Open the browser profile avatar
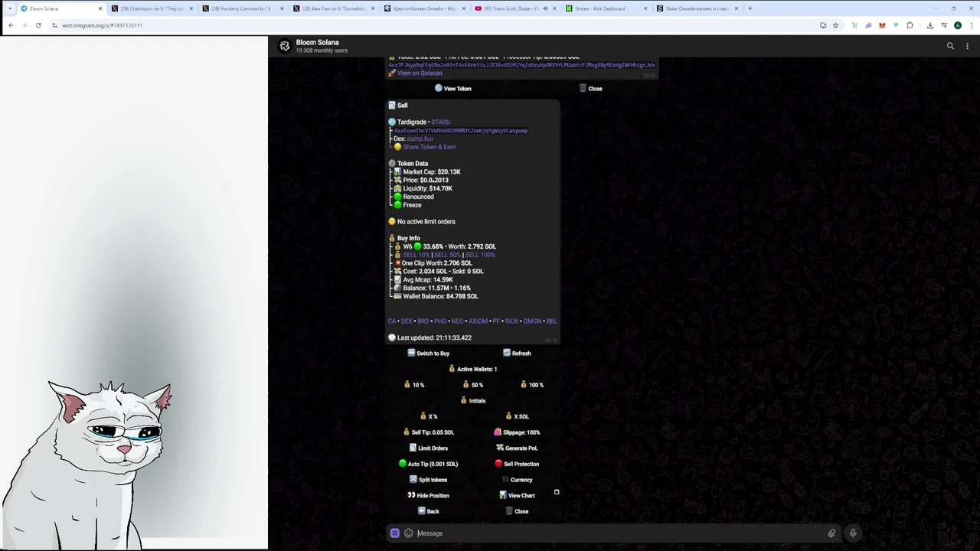This screenshot has height=551, width=980. click(x=957, y=25)
